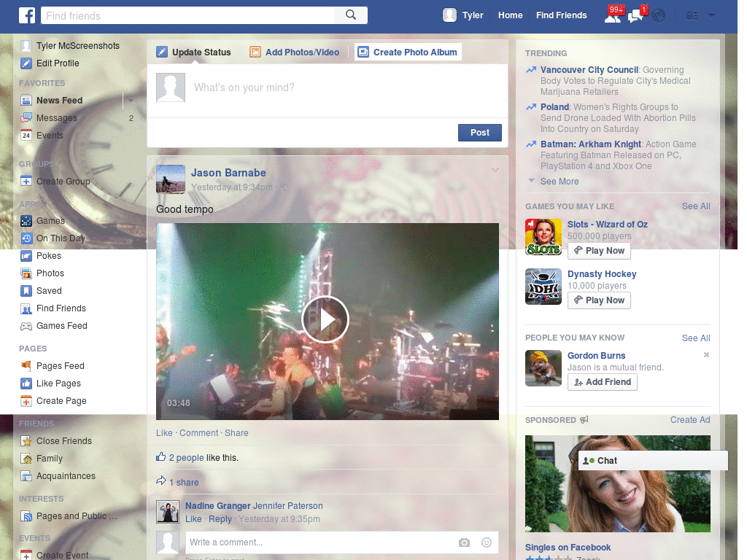This screenshot has height=560, width=747.
Task: Click the News Feed icon in sidebar
Action: click(x=26, y=101)
